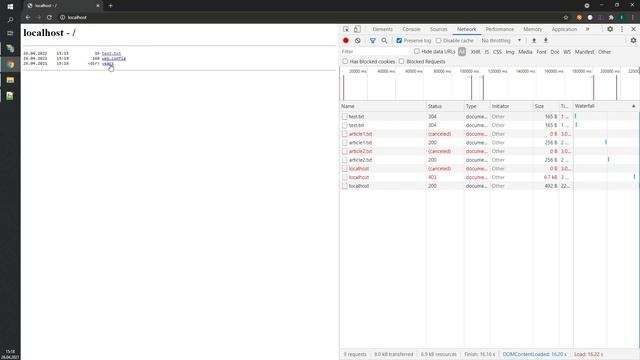640x360 pixels.
Task: Expand more DevTools tabs chevron
Action: [587, 29]
